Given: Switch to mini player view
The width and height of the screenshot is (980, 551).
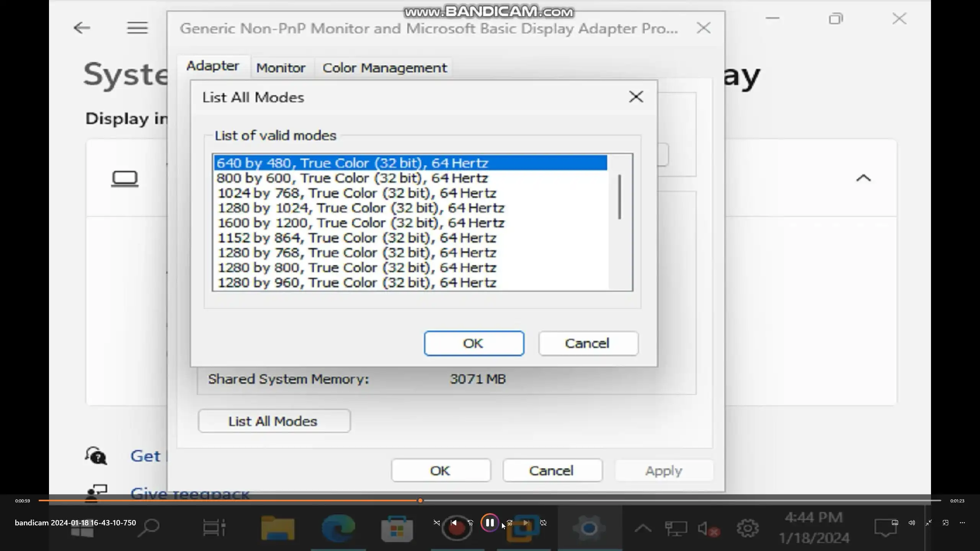Looking at the screenshot, I should [946, 523].
